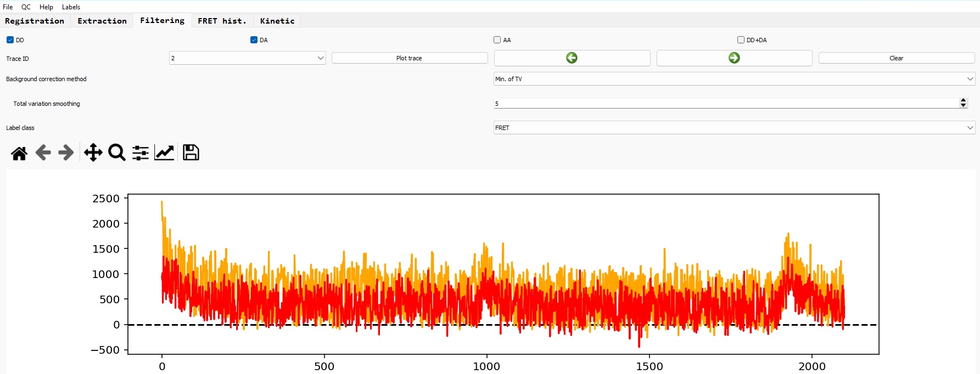Open the Labels menu
The image size is (980, 374).
(x=71, y=7)
